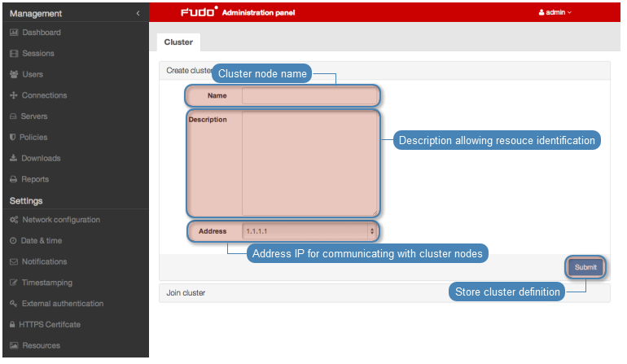The width and height of the screenshot is (627, 364).
Task: Open External authentication settings
Action: (63, 304)
